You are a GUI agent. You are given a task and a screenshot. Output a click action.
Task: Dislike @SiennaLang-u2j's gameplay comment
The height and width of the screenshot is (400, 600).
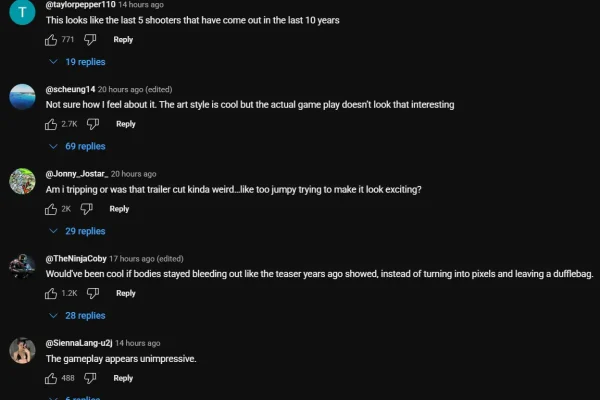90,379
